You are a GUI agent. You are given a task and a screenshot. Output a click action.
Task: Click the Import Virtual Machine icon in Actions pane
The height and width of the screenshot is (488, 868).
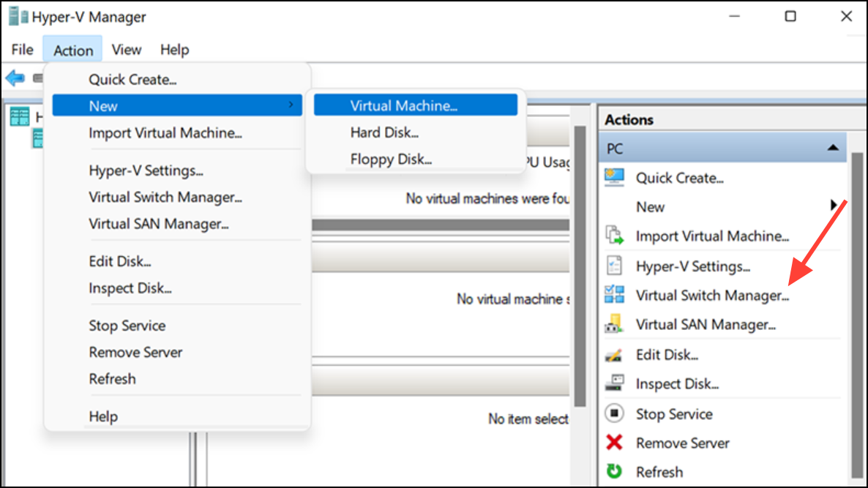614,236
